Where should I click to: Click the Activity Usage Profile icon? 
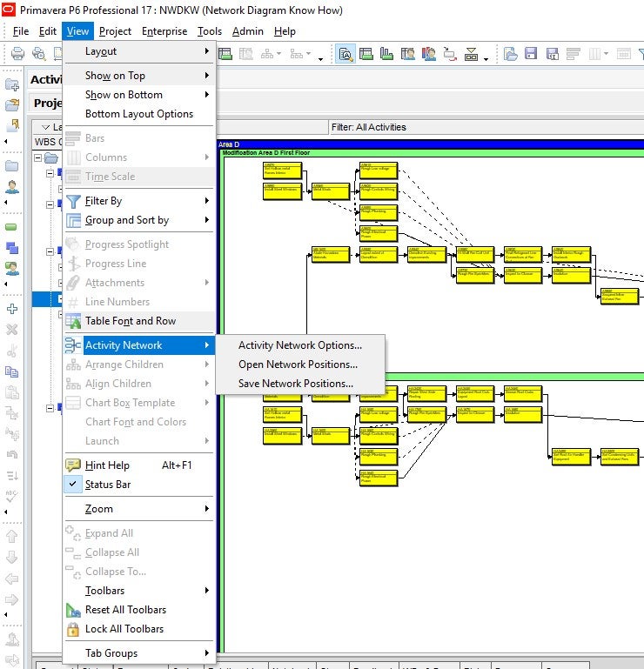point(386,54)
